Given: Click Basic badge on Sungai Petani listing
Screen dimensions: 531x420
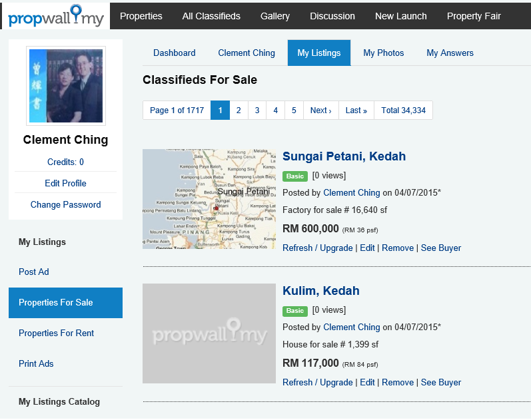Looking at the screenshot, I should (295, 176).
